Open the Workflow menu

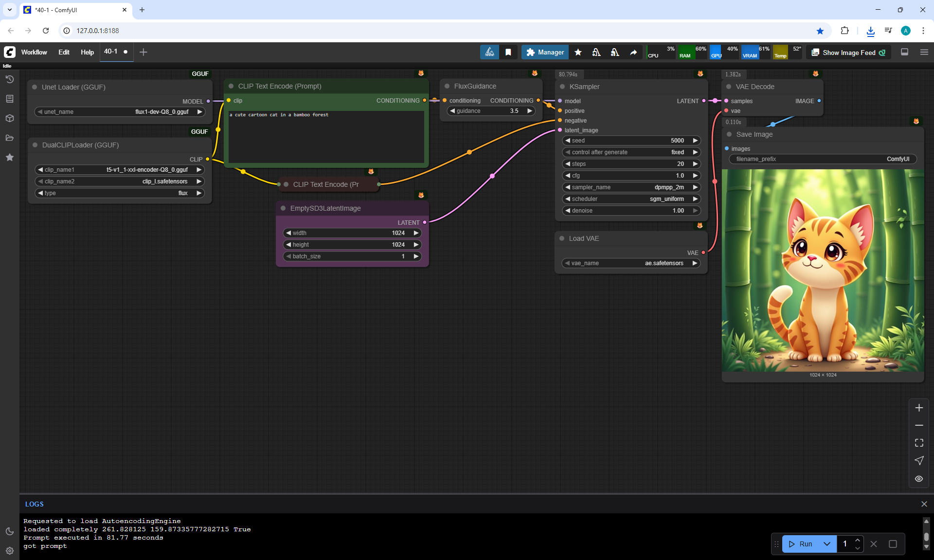34,52
